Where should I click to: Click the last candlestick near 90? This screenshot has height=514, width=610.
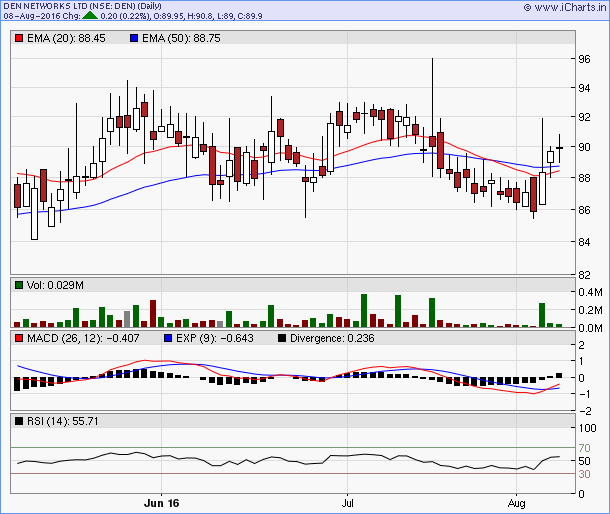coord(559,148)
